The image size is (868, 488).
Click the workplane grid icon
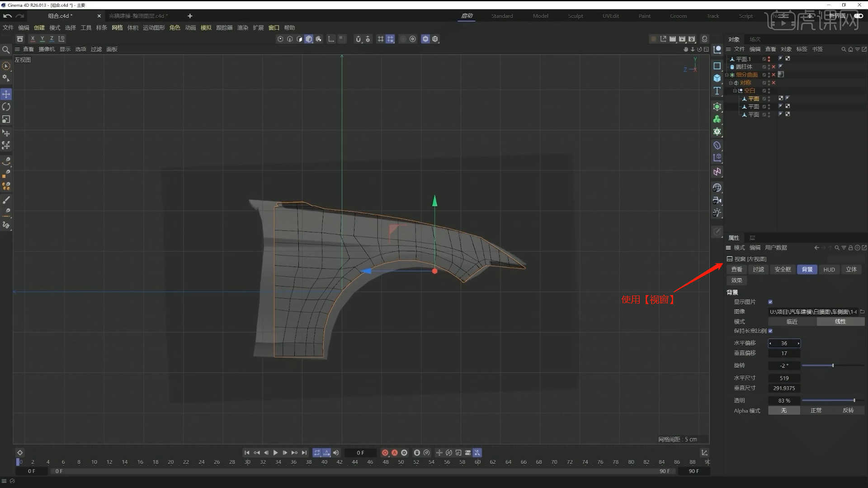click(x=381, y=39)
